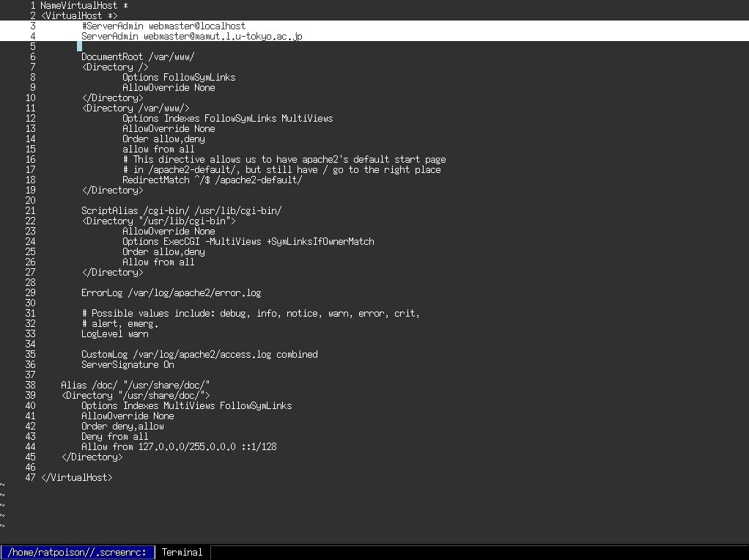Viewport: 749px width, 560px height.
Task: Click the Allow from 127.0.0.0/255.0.0.0 line
Action: [x=179, y=446]
